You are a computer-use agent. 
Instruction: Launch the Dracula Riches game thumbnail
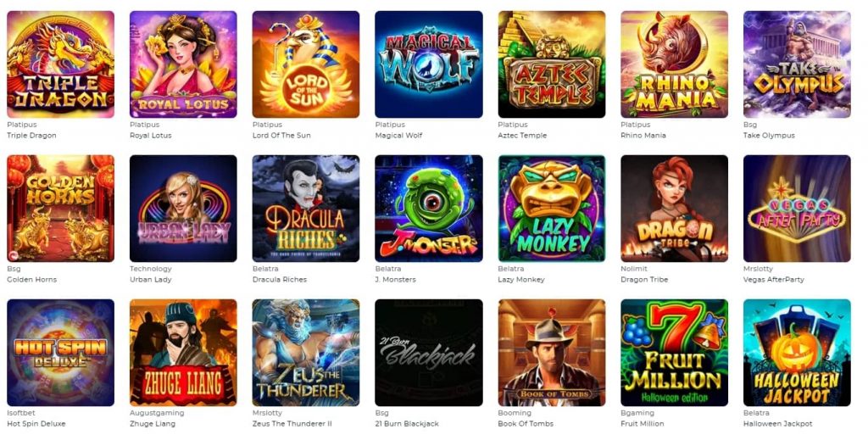click(x=305, y=208)
